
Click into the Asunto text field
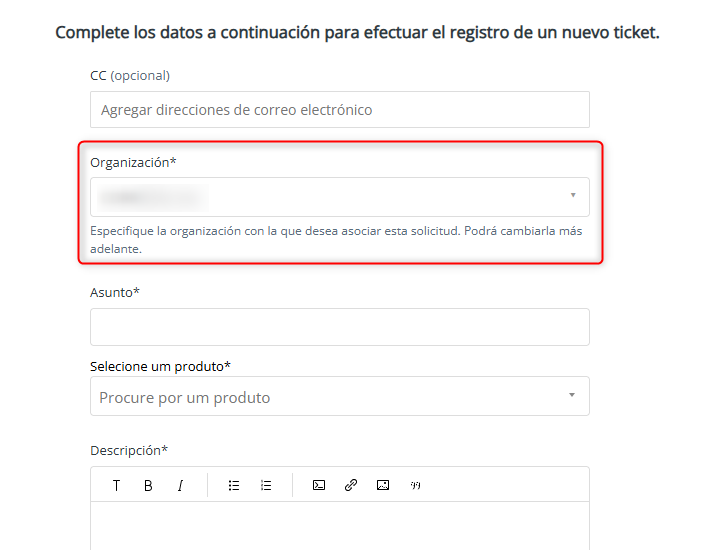point(339,327)
